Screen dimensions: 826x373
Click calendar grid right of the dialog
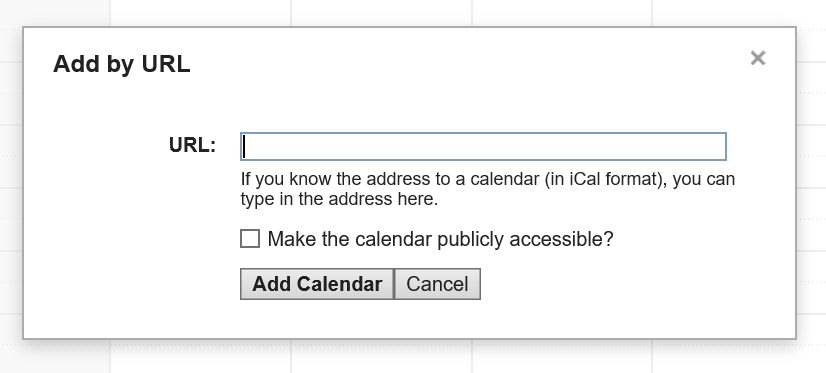pyautogui.click(x=812, y=184)
